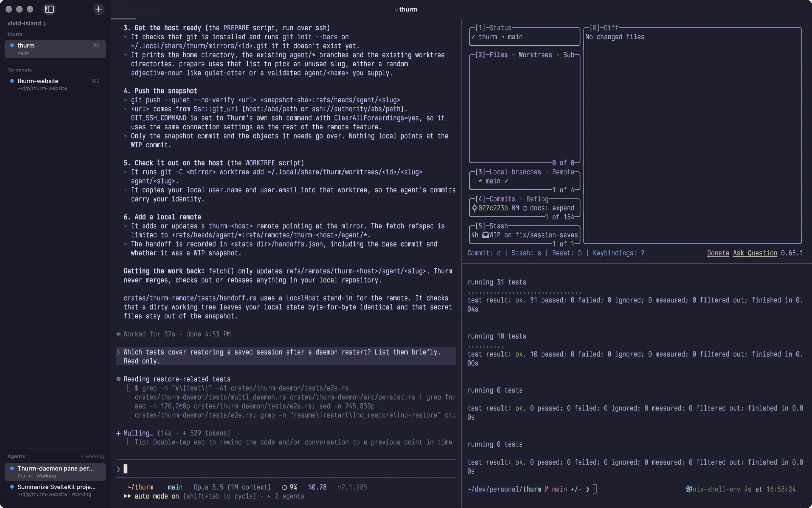812x508 pixels.
Task: Click the auto mode fast-forward icon
Action: click(x=127, y=496)
